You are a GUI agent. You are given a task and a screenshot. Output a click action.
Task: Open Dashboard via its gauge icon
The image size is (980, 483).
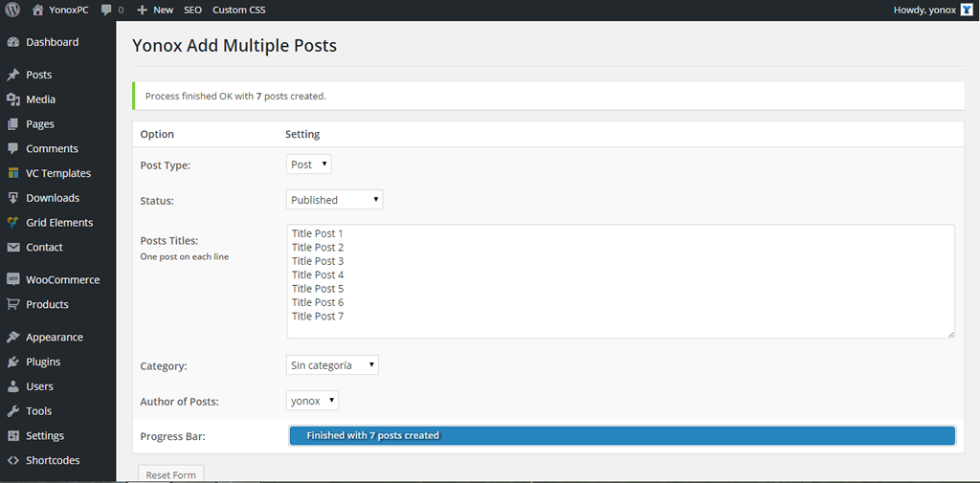pyautogui.click(x=13, y=42)
